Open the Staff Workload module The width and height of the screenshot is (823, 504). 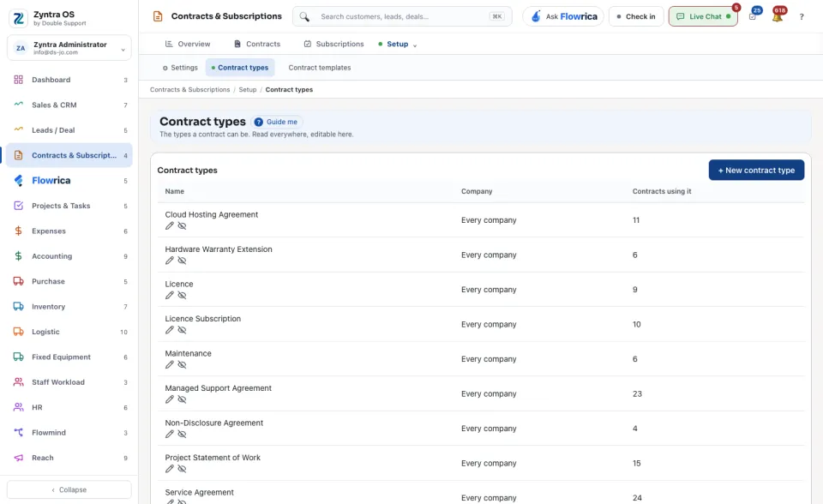click(69, 382)
